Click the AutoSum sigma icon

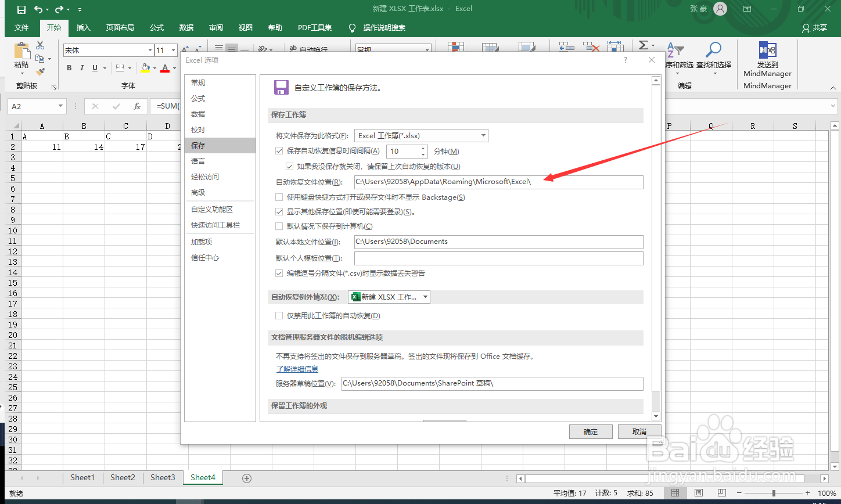[x=643, y=45]
